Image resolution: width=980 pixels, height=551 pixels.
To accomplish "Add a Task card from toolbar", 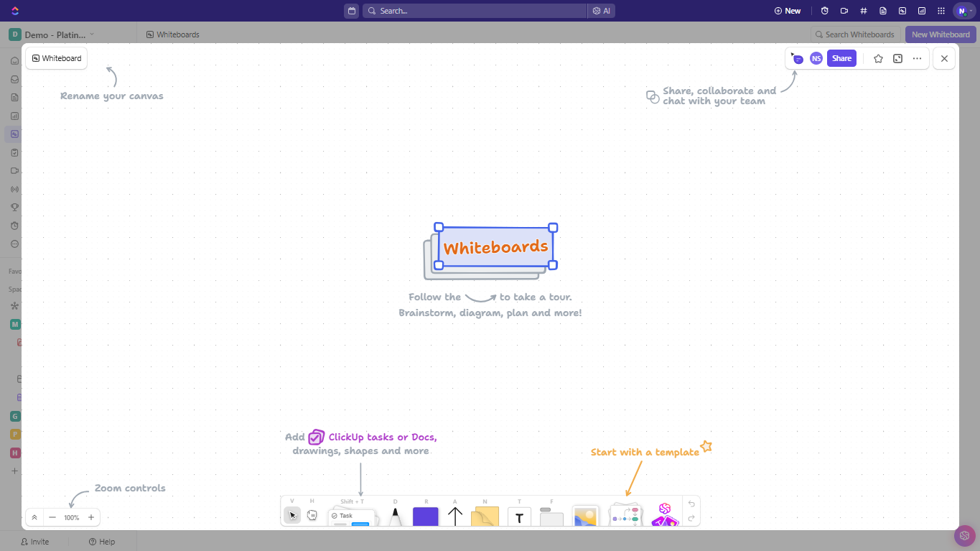I will [352, 517].
